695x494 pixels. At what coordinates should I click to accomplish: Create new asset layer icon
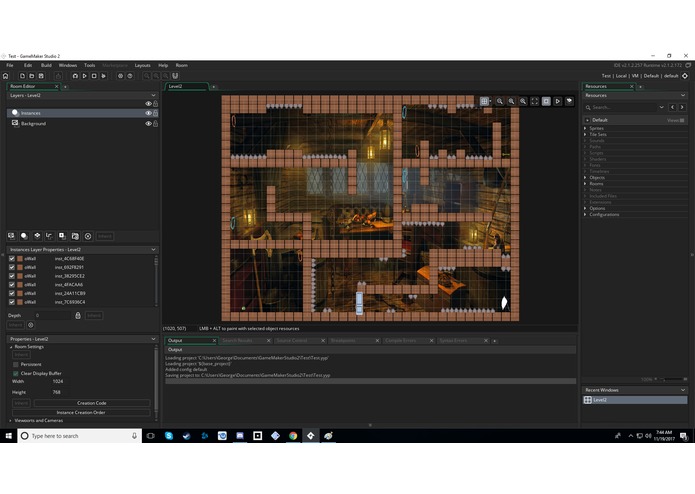click(62, 236)
